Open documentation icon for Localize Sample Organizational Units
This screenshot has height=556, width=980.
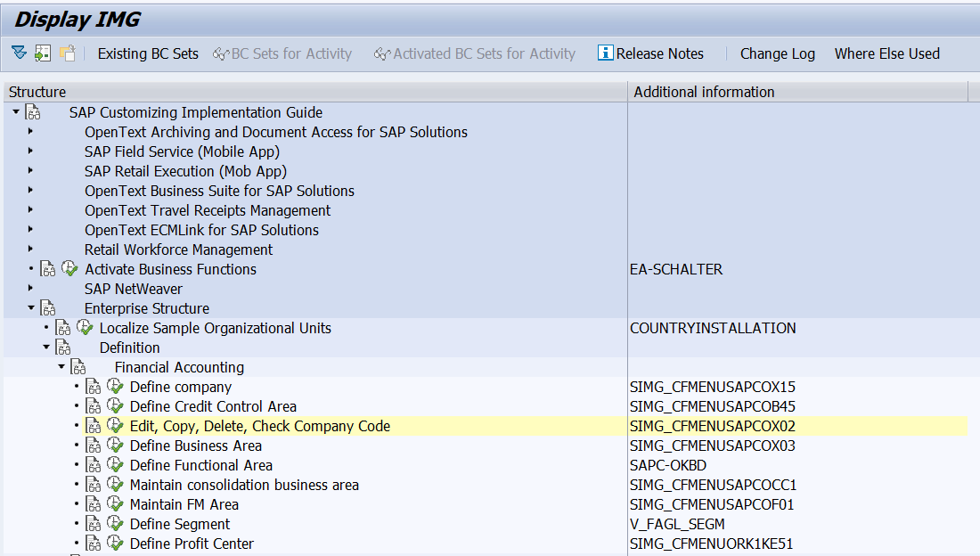pyautogui.click(x=63, y=329)
